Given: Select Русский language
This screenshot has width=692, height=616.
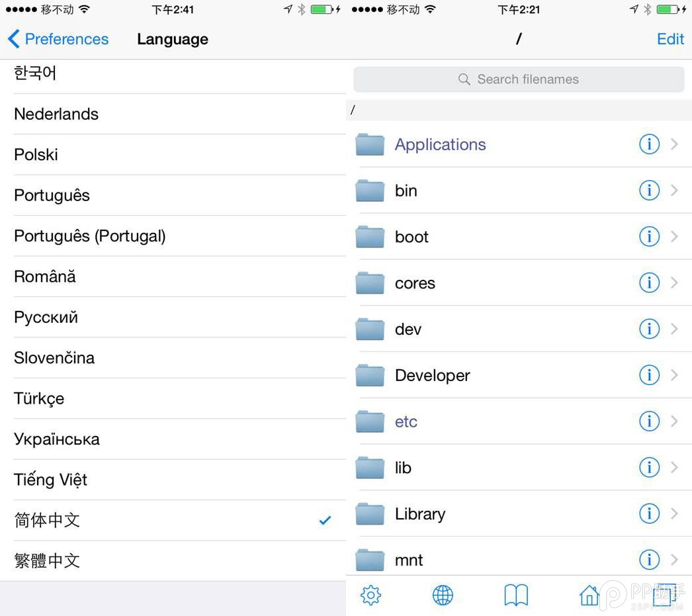Looking at the screenshot, I should coord(173,317).
